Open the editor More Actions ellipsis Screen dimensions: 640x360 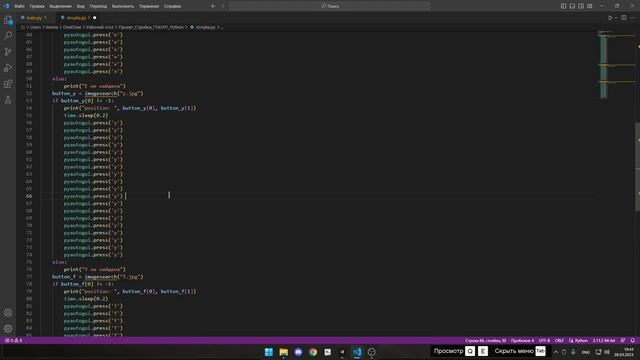(x=633, y=18)
